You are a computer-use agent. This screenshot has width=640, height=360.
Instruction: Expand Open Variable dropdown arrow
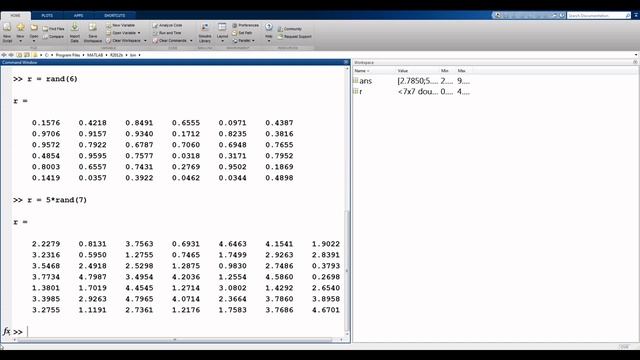139,33
